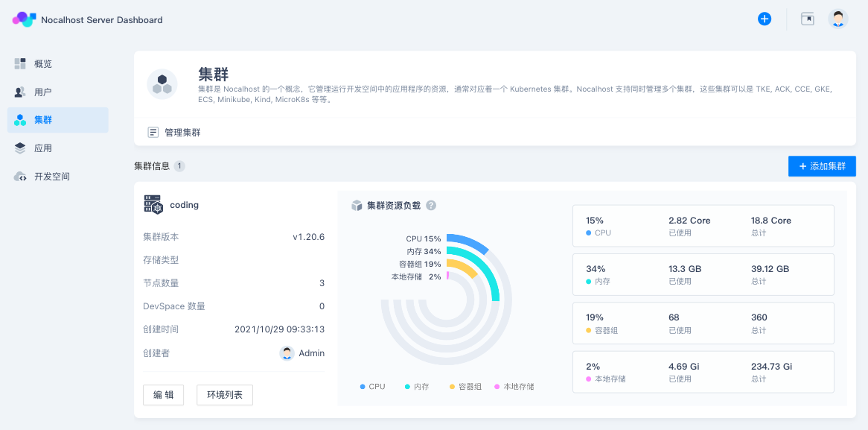Click the yellow dot beside 容器组 stat card
The width and height of the screenshot is (868, 430).
click(588, 330)
